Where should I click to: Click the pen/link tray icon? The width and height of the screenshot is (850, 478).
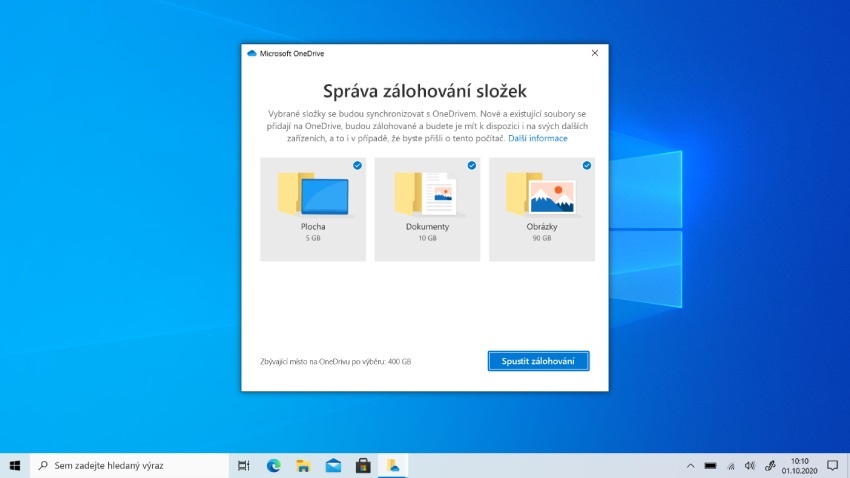(770, 466)
